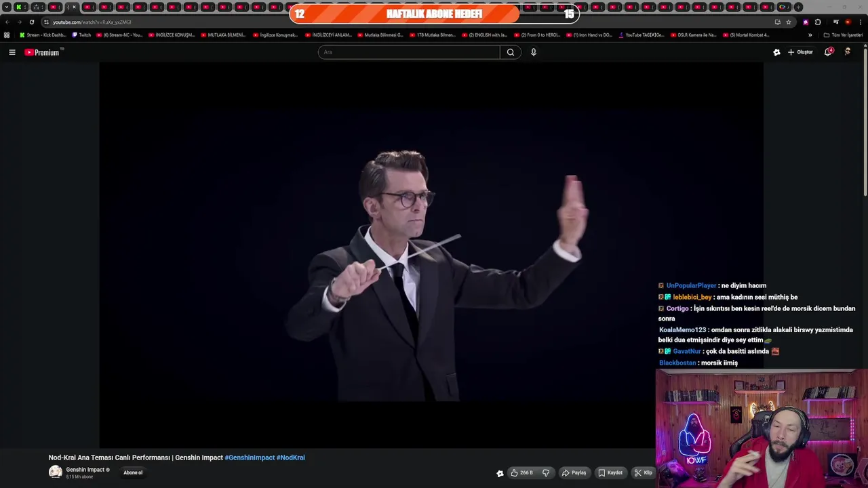The image size is (868, 488).
Task: Open the (2) From 0 to HERO bookmark
Action: (x=537, y=35)
